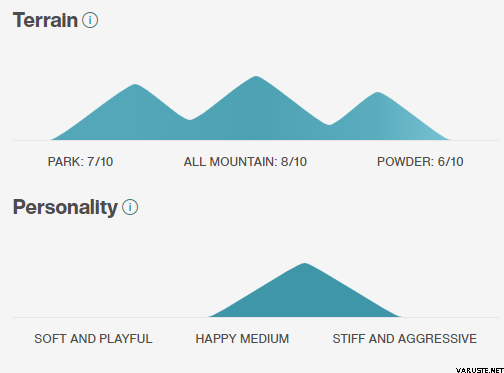This screenshot has width=504, height=373.
Task: Select the POWDER: 6/10 label
Action: (420, 162)
